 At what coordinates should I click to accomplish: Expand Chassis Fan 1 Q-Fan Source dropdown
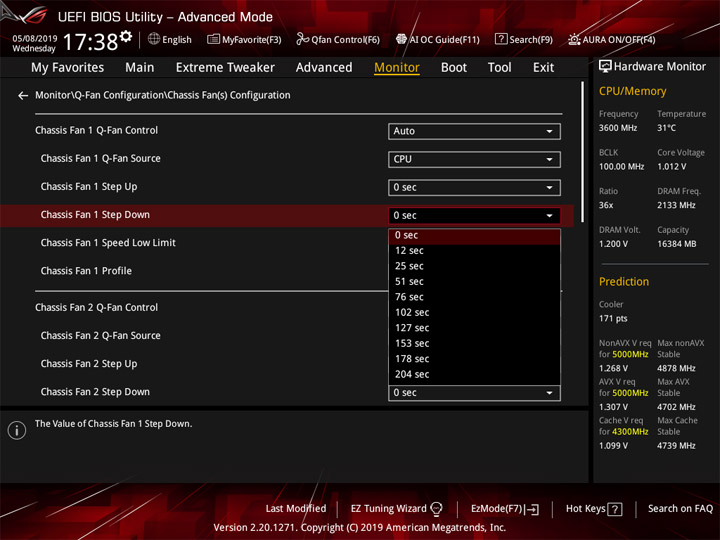click(474, 159)
